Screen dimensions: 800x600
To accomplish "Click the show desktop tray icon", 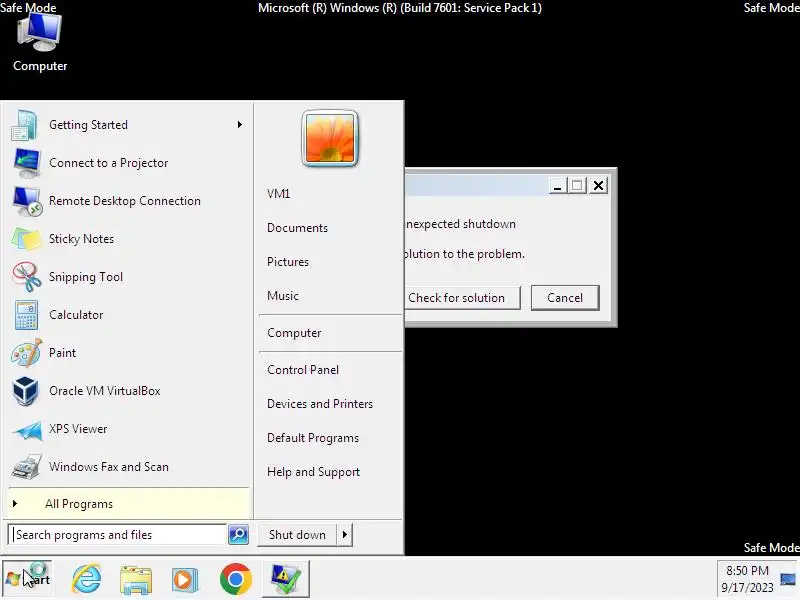I will (788, 579).
